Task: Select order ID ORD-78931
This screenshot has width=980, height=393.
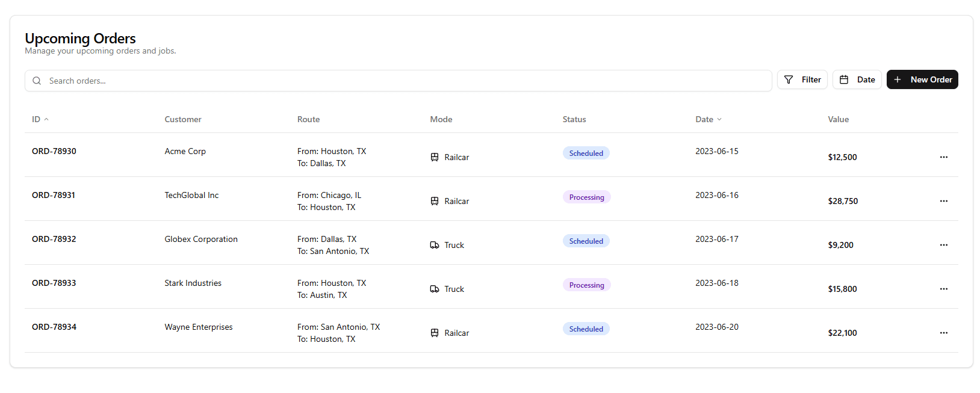Action: coord(54,195)
